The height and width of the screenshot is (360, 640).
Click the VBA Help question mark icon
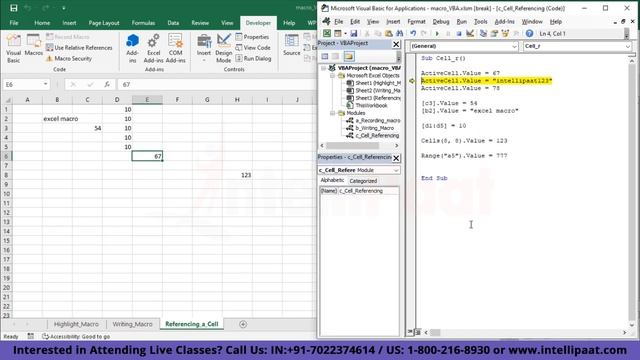529,33
